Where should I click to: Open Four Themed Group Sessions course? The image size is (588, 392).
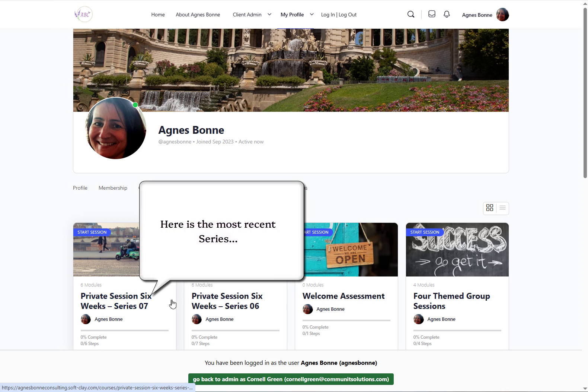pos(451,301)
